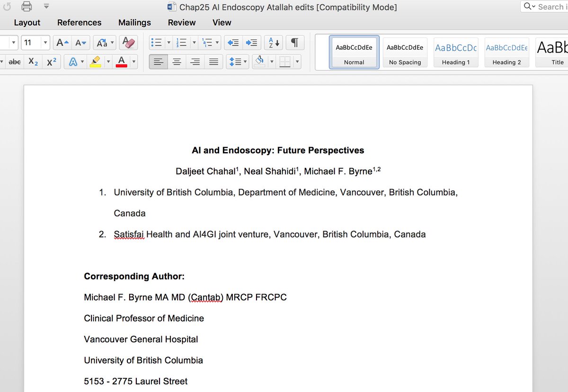Switch to the Review tab

click(x=182, y=22)
